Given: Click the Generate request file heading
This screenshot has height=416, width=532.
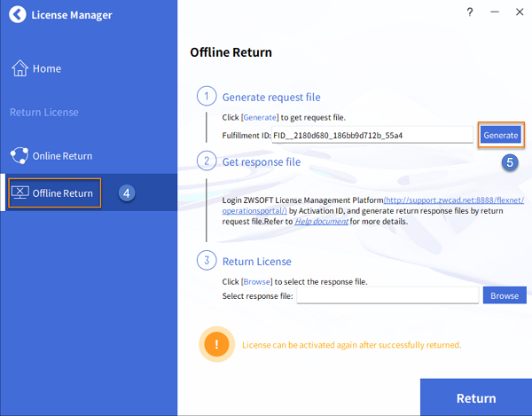Looking at the screenshot, I should (271, 98).
